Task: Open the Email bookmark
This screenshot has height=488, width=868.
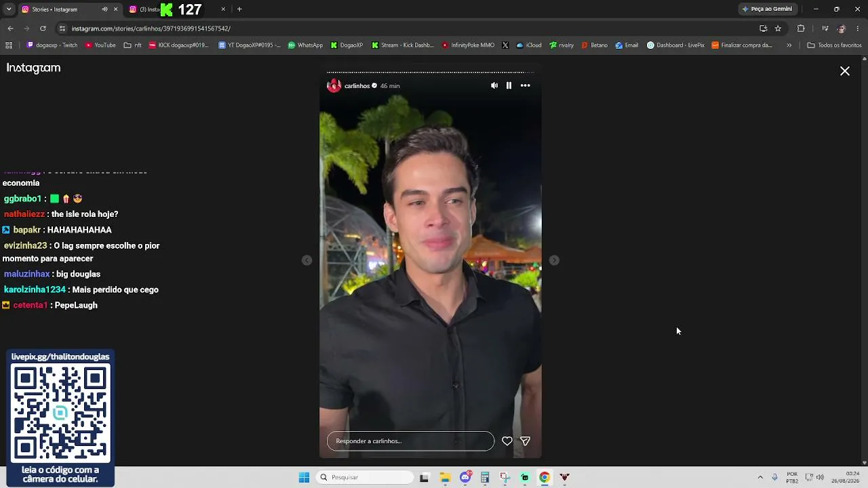Action: [627, 45]
